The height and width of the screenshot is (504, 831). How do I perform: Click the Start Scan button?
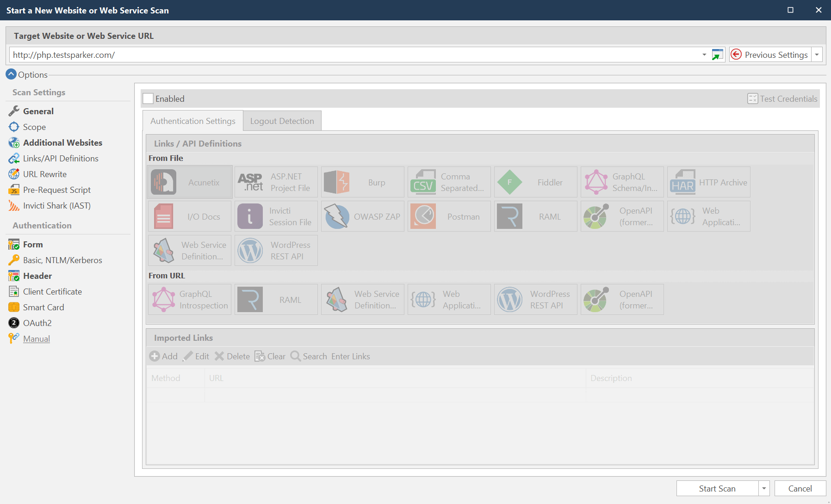point(717,488)
